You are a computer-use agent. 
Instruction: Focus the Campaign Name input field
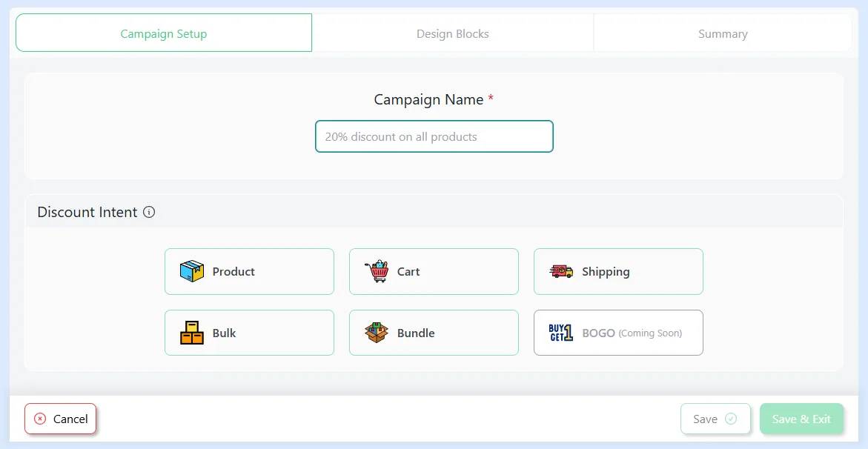434,136
